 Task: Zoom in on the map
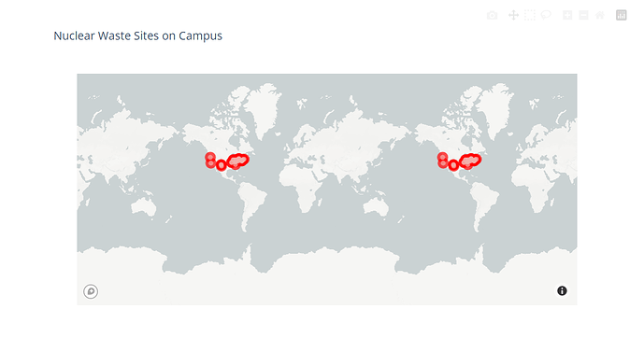(567, 16)
